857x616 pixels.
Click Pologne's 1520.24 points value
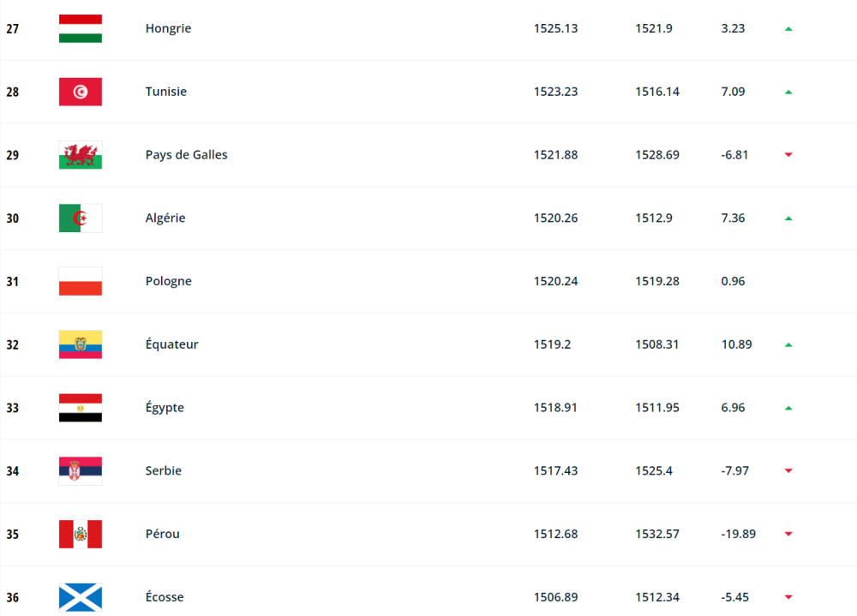pos(555,281)
